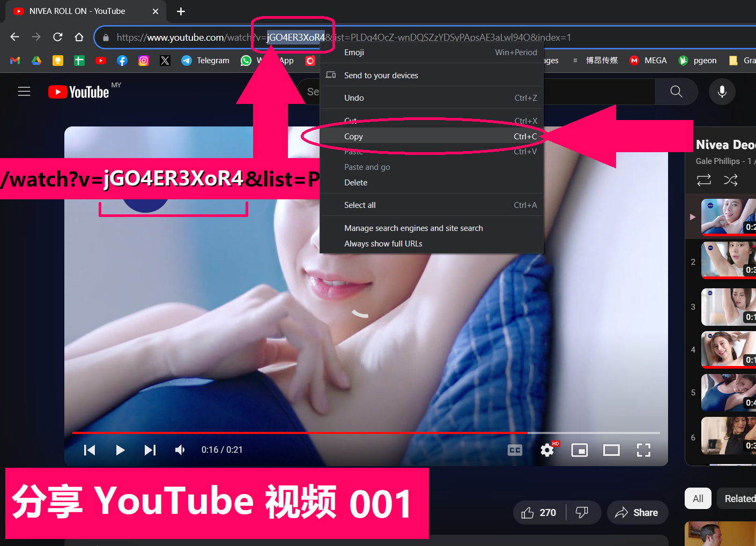Open video settings gear
The image size is (756, 546).
click(x=547, y=450)
